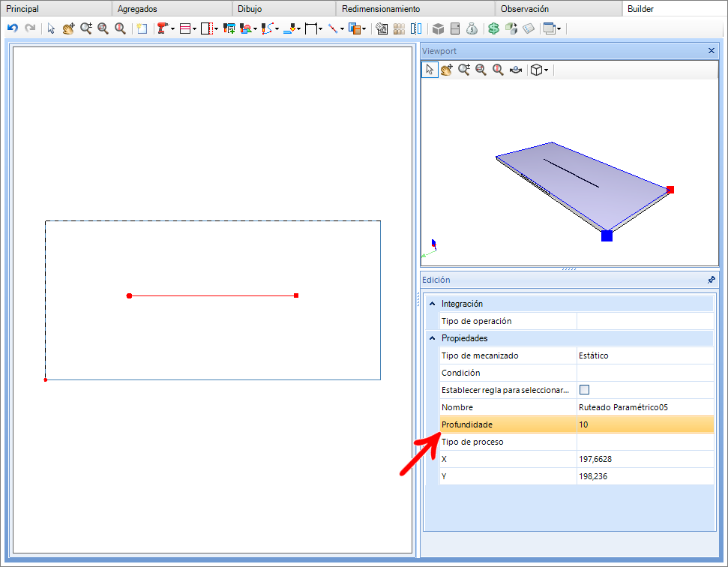
Task: Click the panel edge dashed red icon
Action: click(x=207, y=28)
